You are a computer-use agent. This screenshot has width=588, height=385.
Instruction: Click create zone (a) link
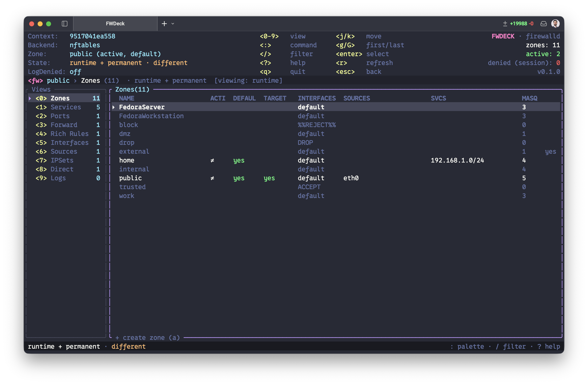coord(147,338)
